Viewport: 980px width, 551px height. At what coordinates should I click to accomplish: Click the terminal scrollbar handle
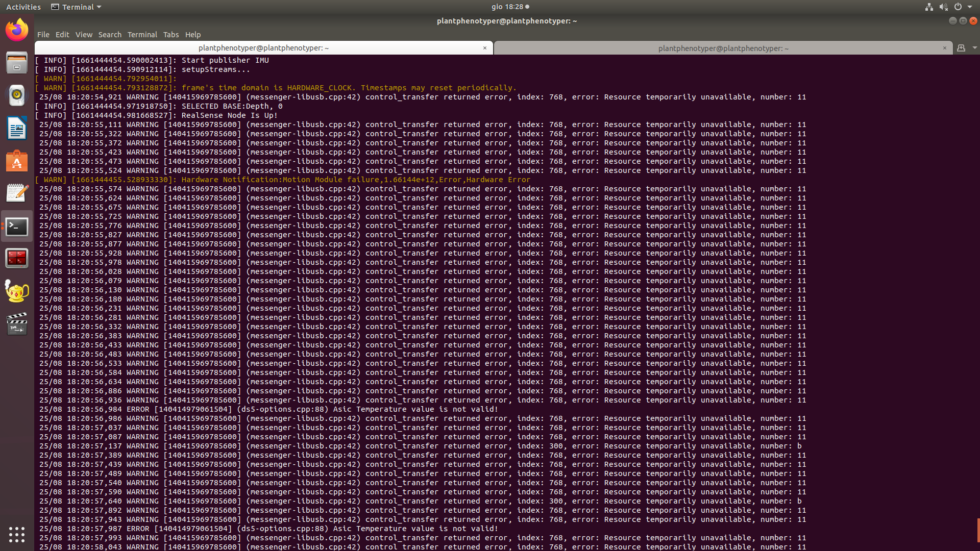coord(978,531)
